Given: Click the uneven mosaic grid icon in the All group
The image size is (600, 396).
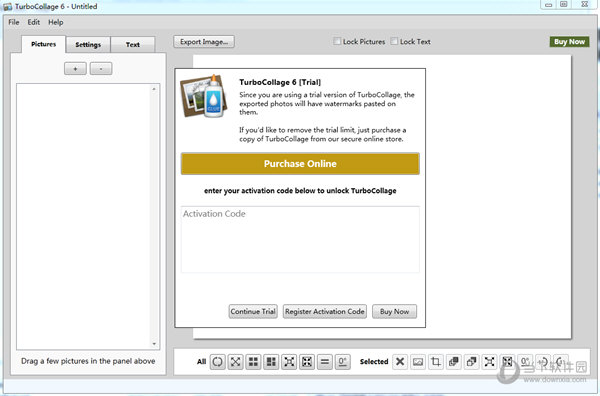Looking at the screenshot, I should tap(271, 362).
